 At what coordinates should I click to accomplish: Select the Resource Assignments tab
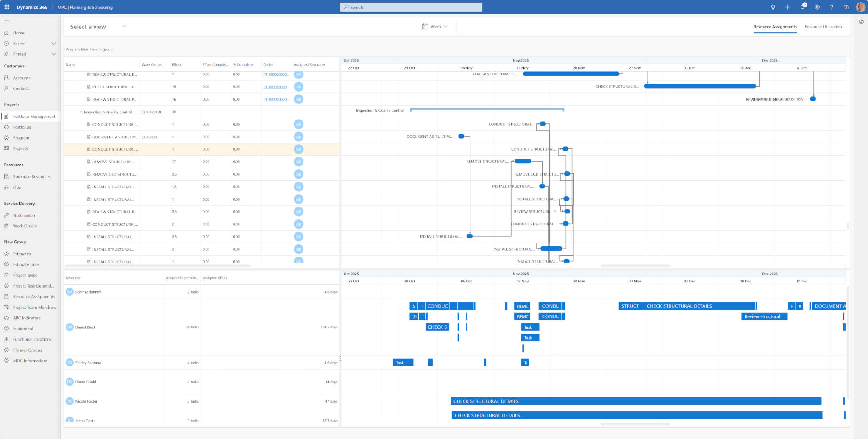pyautogui.click(x=775, y=27)
